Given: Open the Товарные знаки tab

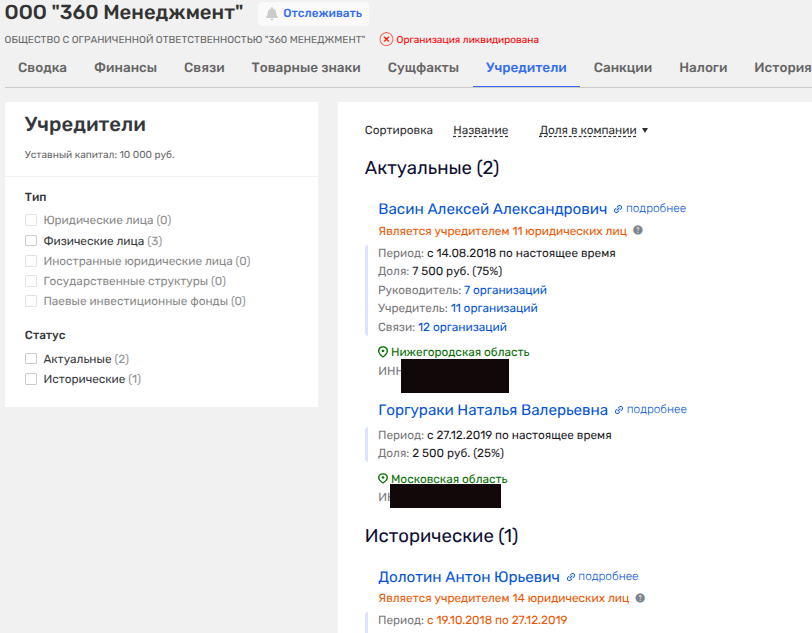Looking at the screenshot, I should point(306,68).
